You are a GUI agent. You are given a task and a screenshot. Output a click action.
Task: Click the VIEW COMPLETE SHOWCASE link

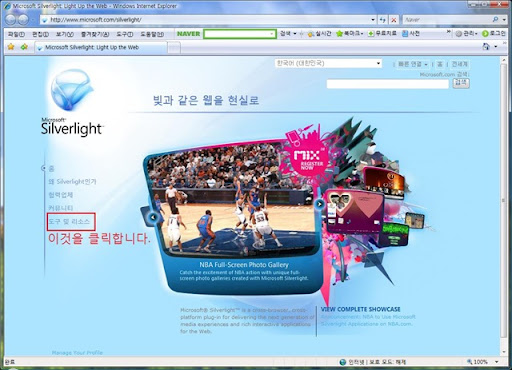pyautogui.click(x=360, y=309)
